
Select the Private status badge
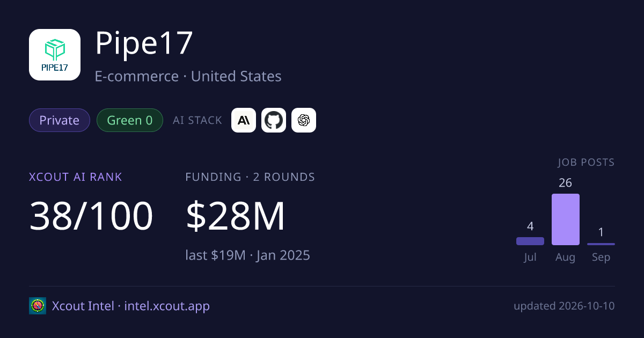tap(60, 120)
